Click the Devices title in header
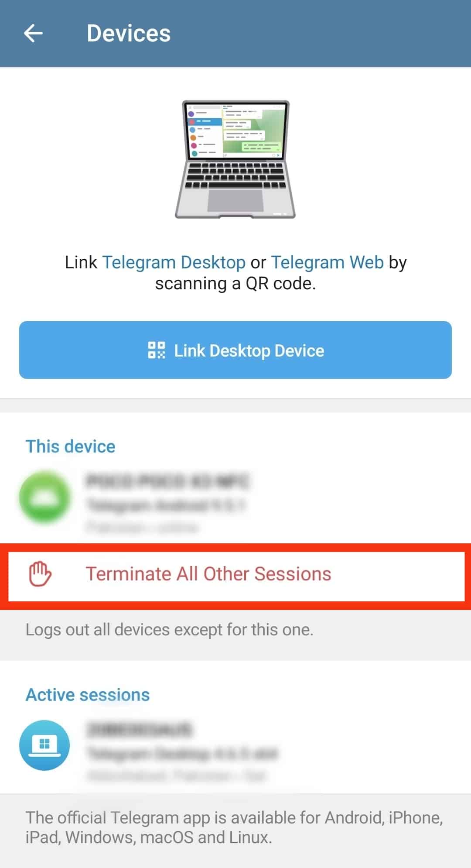Viewport: 471px width, 868px height. [x=129, y=33]
